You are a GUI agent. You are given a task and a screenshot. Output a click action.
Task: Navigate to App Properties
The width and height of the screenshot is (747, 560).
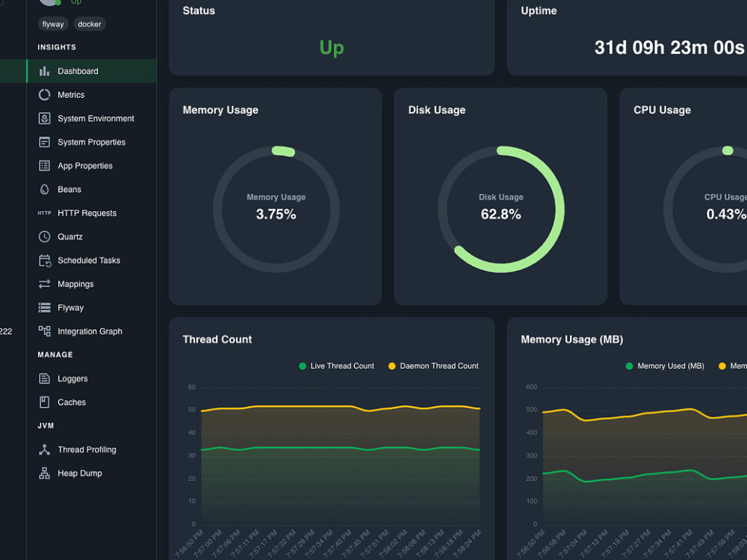(x=91, y=166)
